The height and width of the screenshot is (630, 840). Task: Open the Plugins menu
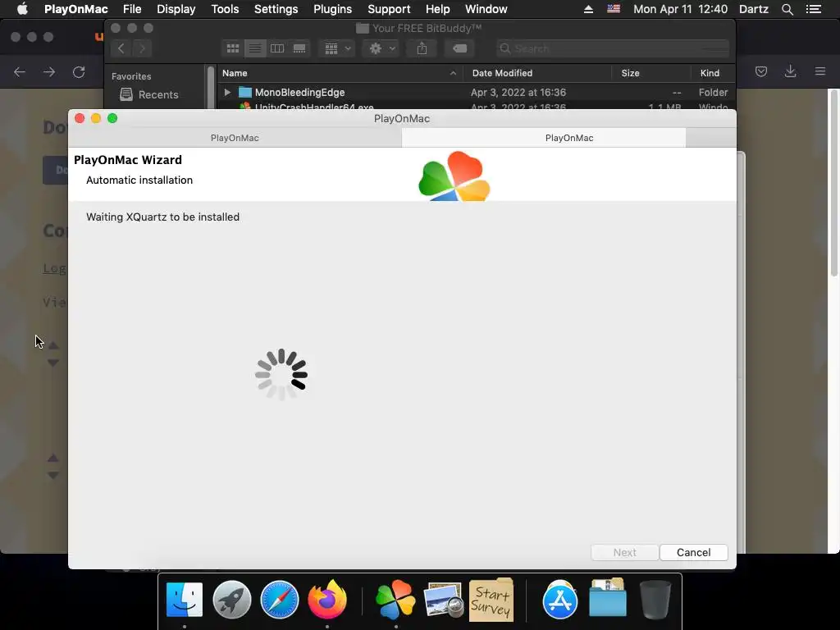point(332,9)
